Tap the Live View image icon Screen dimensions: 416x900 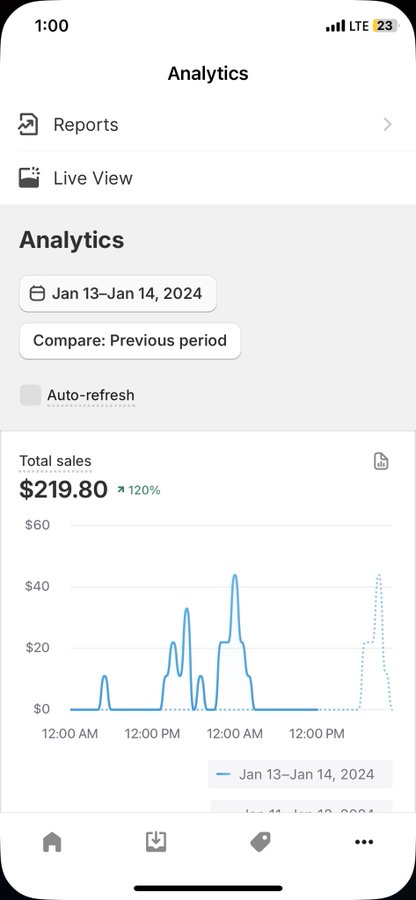point(29,177)
